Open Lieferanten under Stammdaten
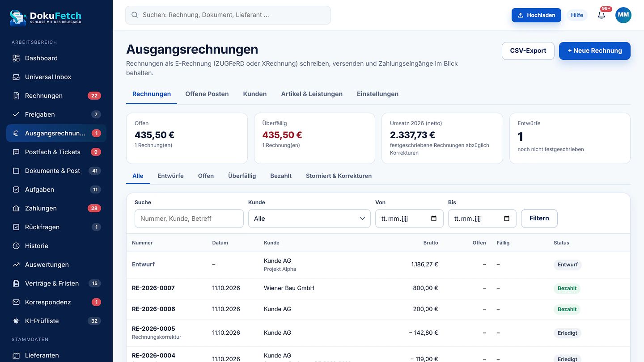Screen dimensions: 644x362 pos(56,355)
